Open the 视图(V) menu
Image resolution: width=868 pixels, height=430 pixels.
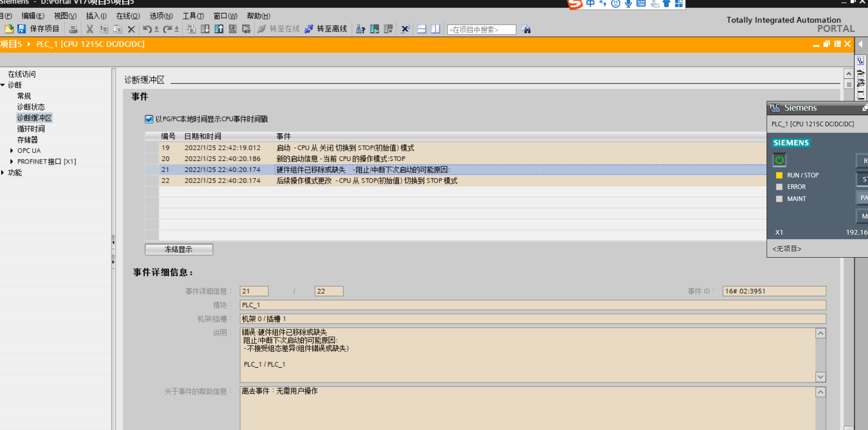coord(65,16)
